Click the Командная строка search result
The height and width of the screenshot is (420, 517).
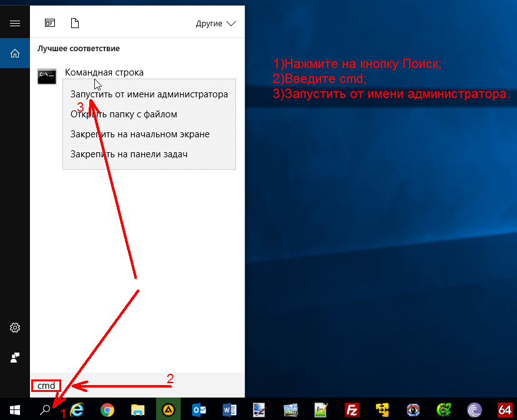104,72
